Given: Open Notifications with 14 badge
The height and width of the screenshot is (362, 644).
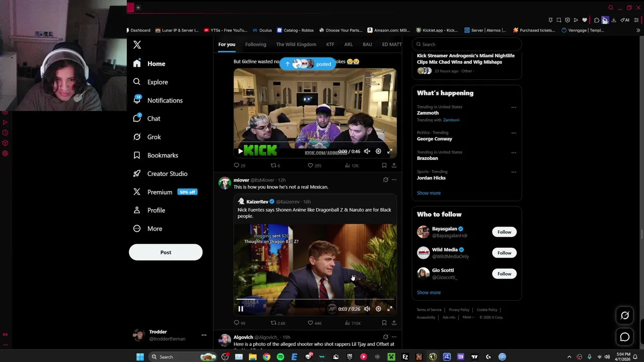Looking at the screenshot, I should pyautogui.click(x=158, y=100).
